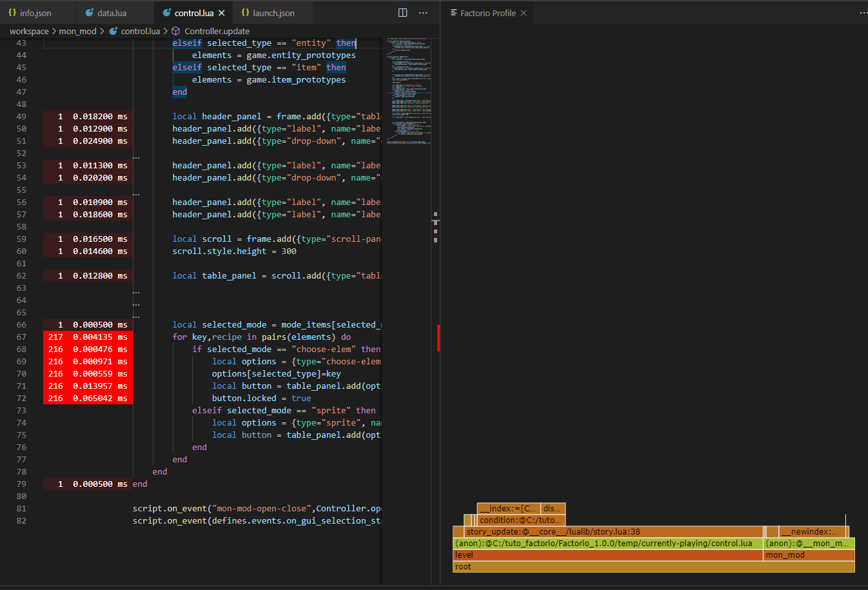Close the Factorio Profile tab
This screenshot has height=590, width=868.
(524, 13)
